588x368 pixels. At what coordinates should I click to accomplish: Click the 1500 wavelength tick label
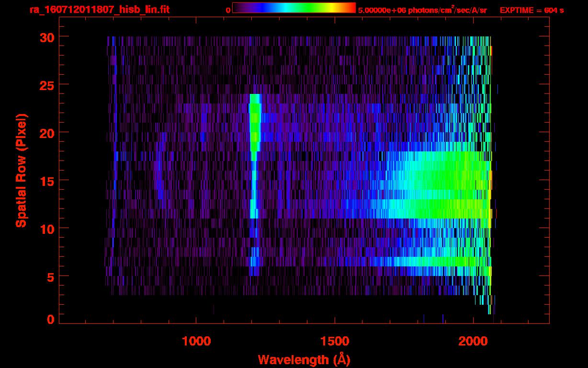pyautogui.click(x=335, y=341)
